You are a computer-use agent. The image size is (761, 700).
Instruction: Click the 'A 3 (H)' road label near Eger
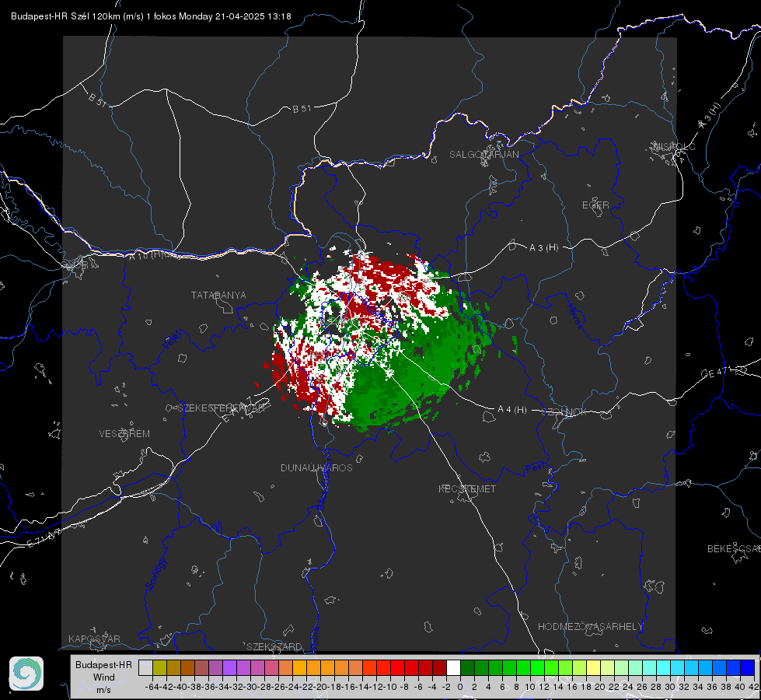point(543,247)
